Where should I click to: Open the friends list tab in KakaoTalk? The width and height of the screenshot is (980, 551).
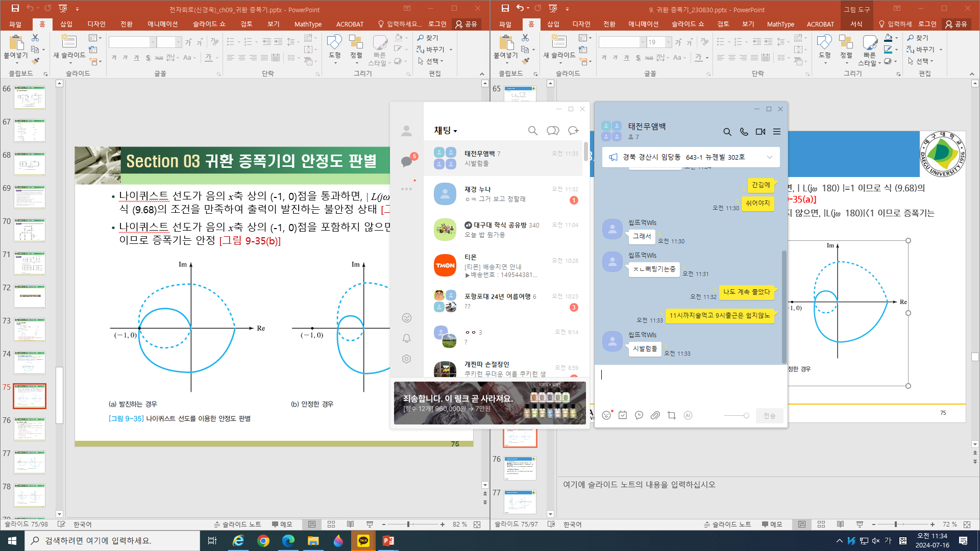click(406, 131)
